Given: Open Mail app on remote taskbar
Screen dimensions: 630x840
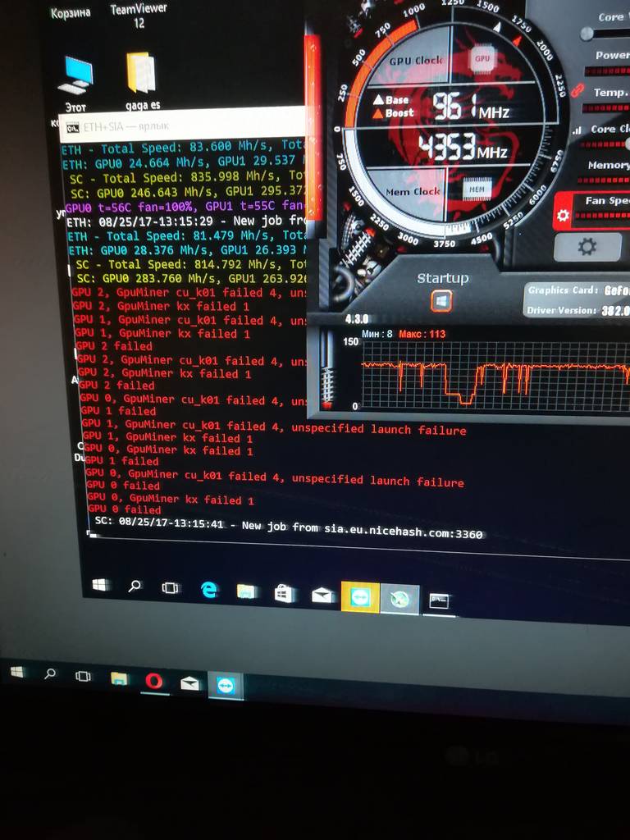Looking at the screenshot, I should tap(322, 596).
